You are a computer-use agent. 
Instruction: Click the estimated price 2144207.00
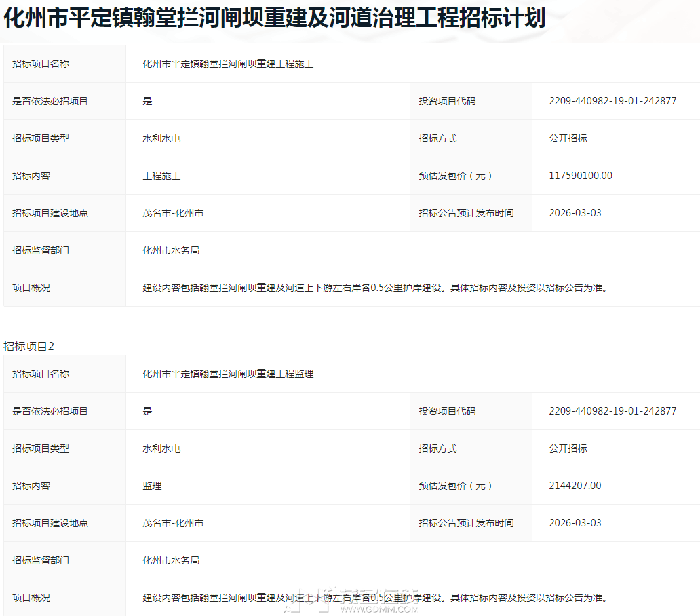pos(575,486)
